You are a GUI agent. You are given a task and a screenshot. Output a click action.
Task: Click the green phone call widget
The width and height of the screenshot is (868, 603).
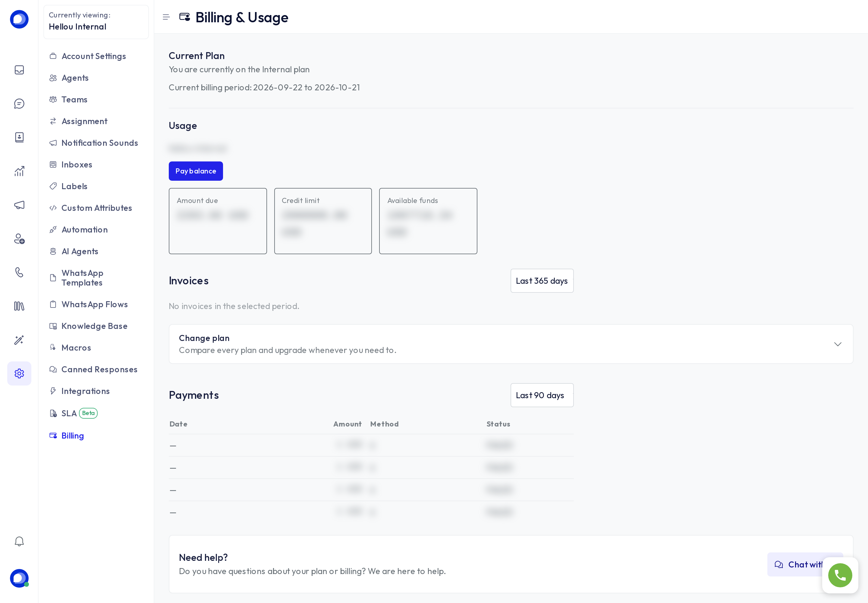(x=840, y=575)
